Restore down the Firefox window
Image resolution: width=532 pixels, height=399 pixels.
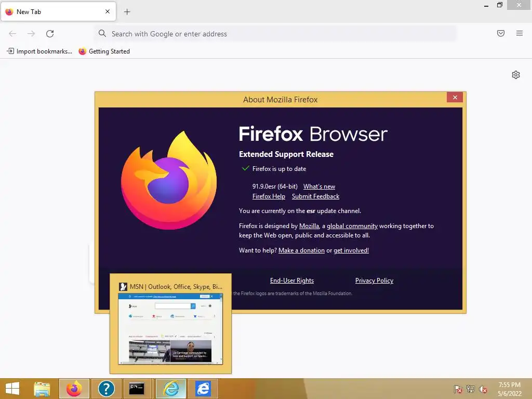click(499, 5)
